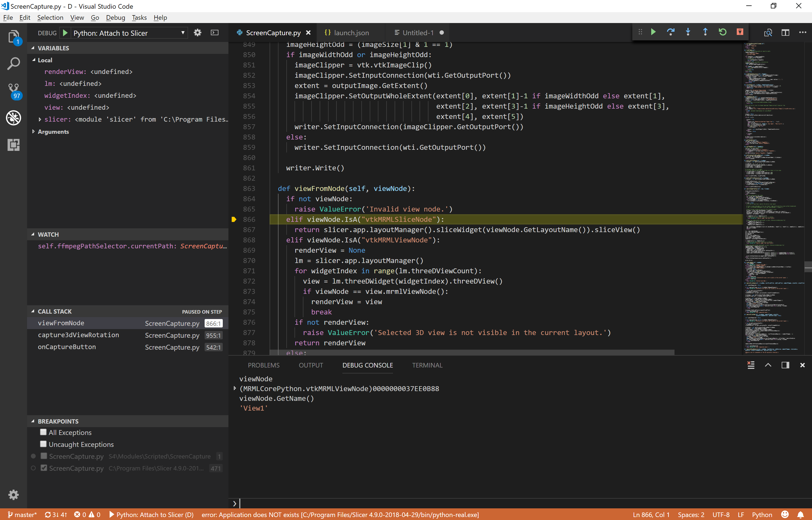The height and width of the screenshot is (520, 812).
Task: Toggle the All Exceptions breakpoint checkbox
Action: tap(43, 432)
